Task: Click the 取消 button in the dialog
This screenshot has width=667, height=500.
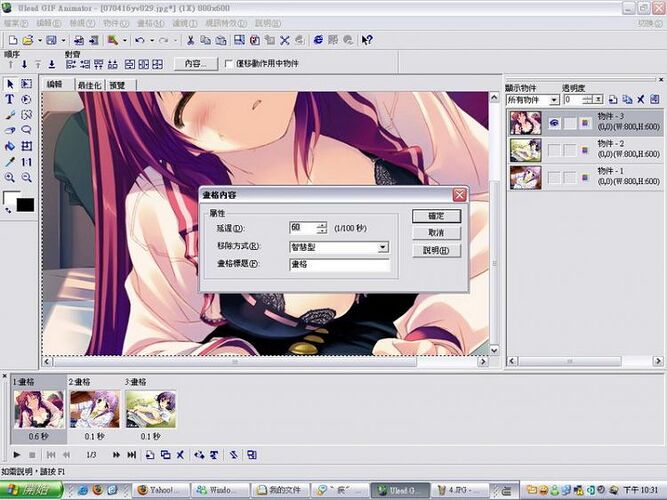Action: (436, 233)
